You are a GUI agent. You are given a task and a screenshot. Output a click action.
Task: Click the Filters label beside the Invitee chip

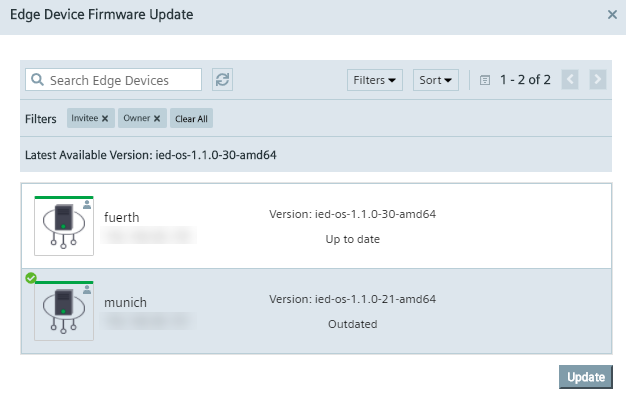41,119
